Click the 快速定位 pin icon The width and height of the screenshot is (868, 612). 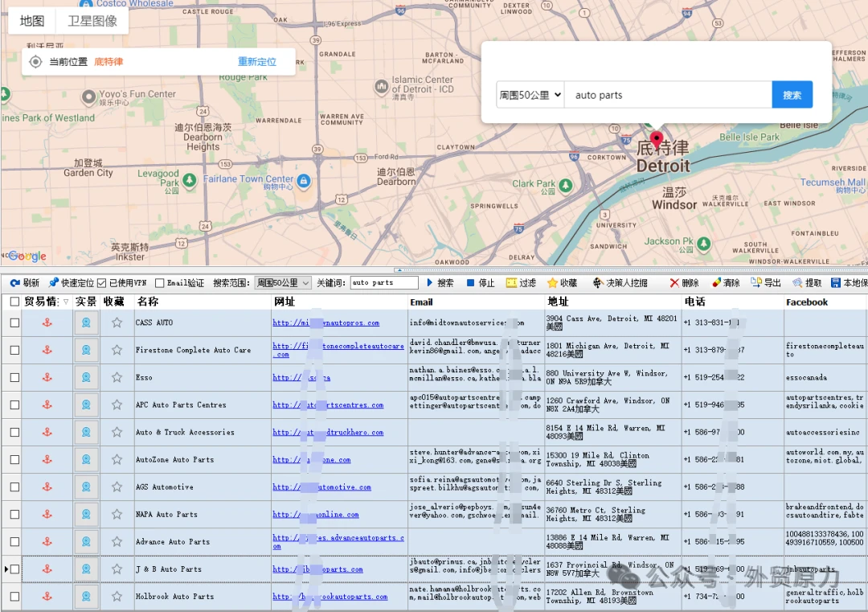tap(54, 283)
